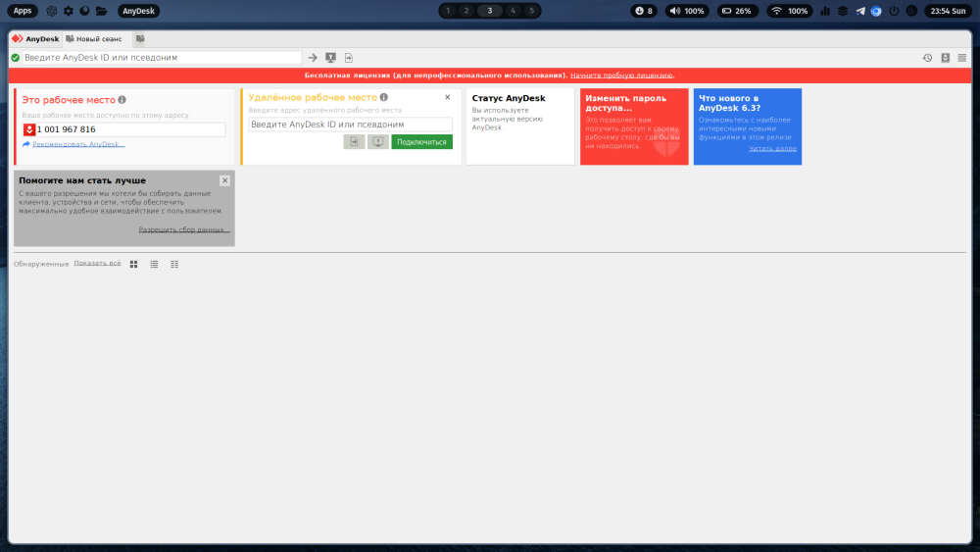Switch to workspace 4
Screen dimensions: 980x552
point(514,11)
